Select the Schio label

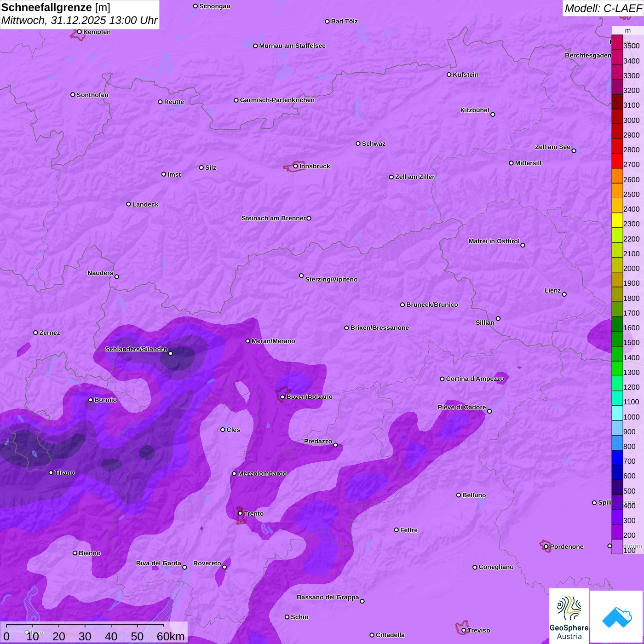point(299,617)
